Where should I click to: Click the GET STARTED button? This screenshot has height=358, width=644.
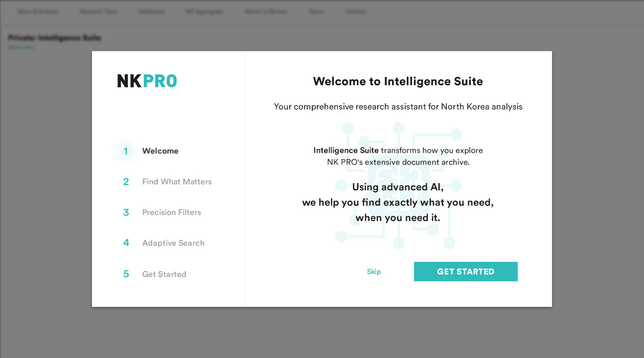point(466,272)
